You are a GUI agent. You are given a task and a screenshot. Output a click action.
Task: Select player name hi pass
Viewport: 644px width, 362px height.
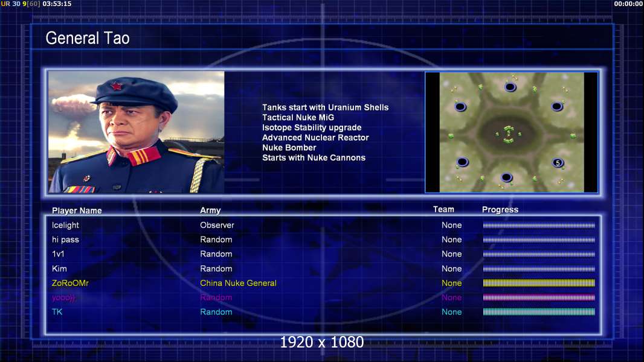tap(65, 240)
